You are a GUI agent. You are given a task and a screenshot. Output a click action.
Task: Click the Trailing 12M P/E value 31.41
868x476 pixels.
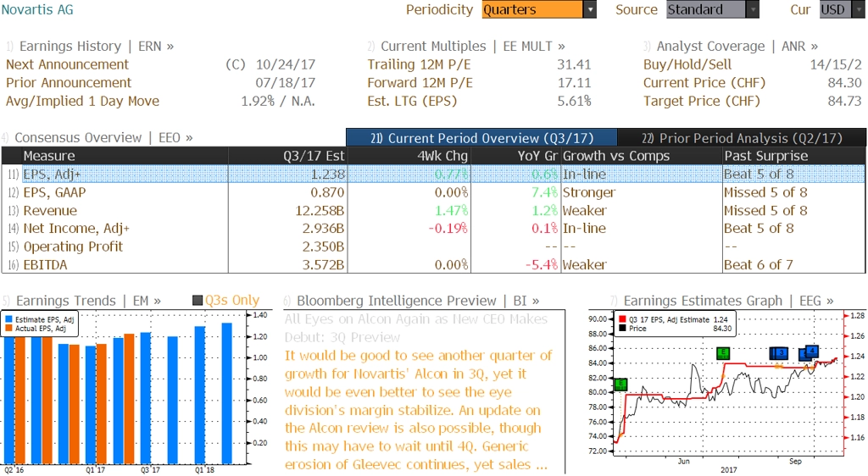point(574,64)
